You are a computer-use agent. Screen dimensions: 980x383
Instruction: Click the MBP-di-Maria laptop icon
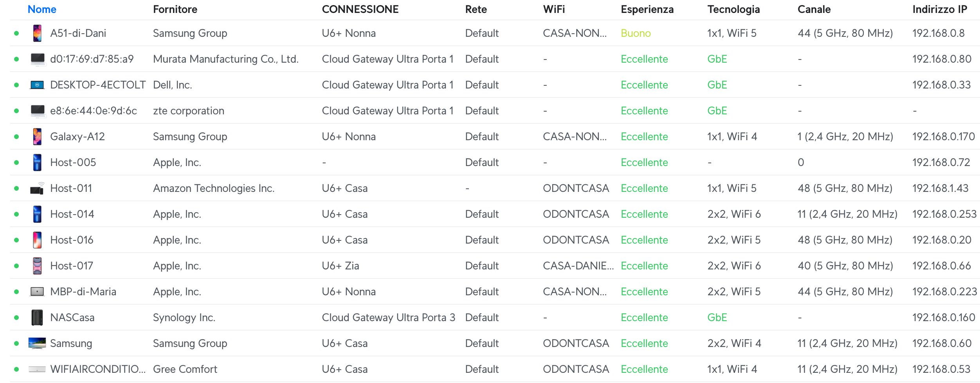37,292
